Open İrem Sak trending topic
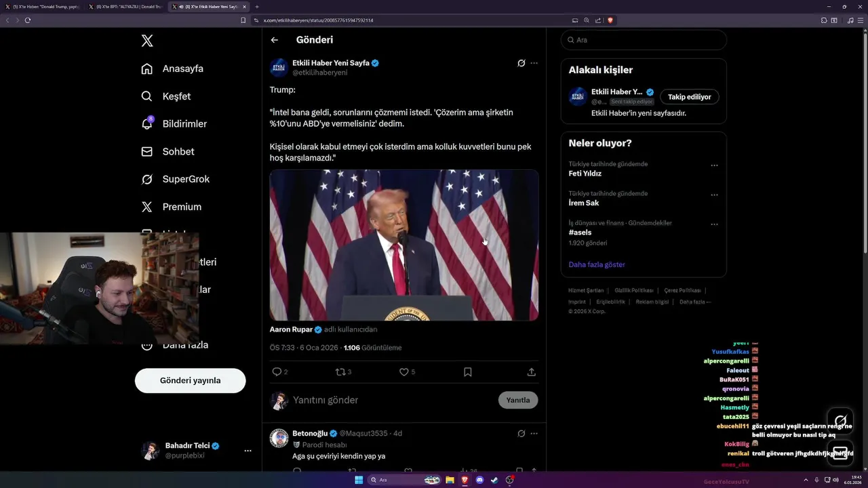 point(584,203)
